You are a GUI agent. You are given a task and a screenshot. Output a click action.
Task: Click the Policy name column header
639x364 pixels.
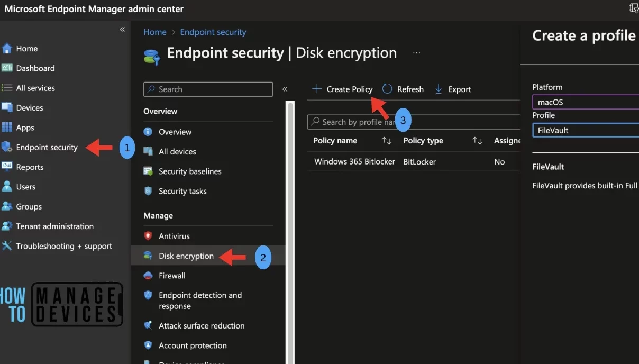click(x=335, y=141)
